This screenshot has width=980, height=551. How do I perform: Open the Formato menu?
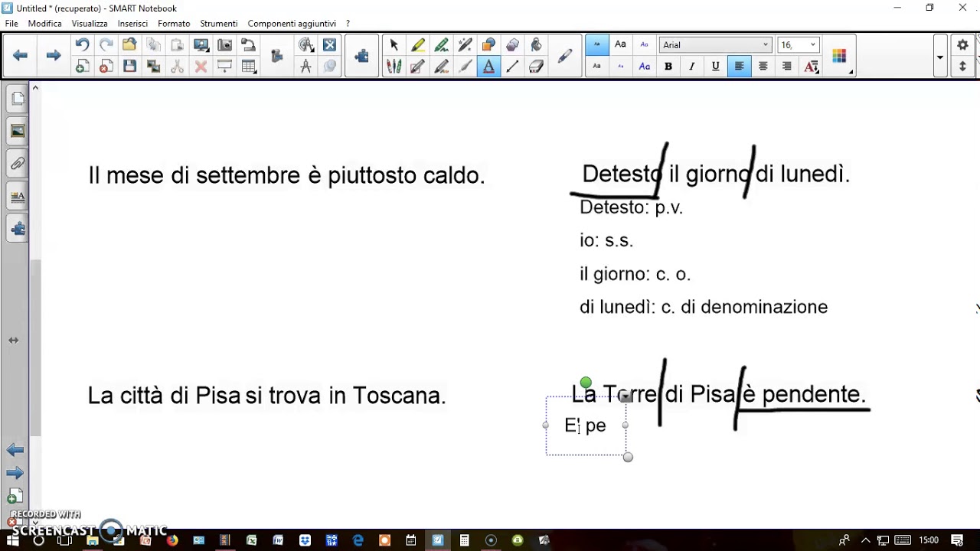174,24
